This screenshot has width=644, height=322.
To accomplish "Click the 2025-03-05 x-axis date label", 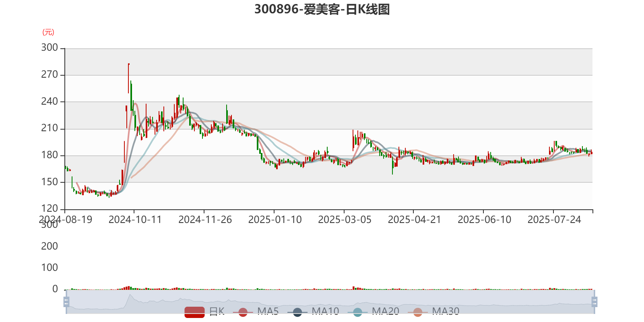I will 345,220.
